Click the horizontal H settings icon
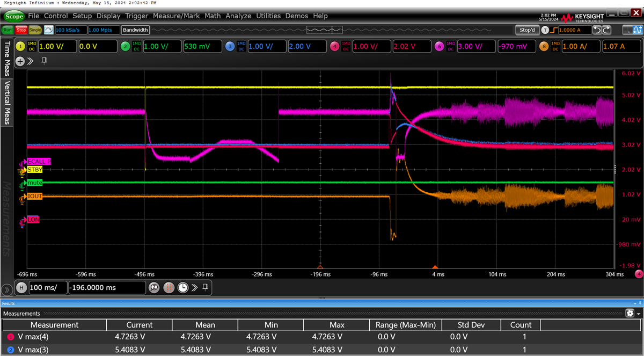 [x=22, y=287]
